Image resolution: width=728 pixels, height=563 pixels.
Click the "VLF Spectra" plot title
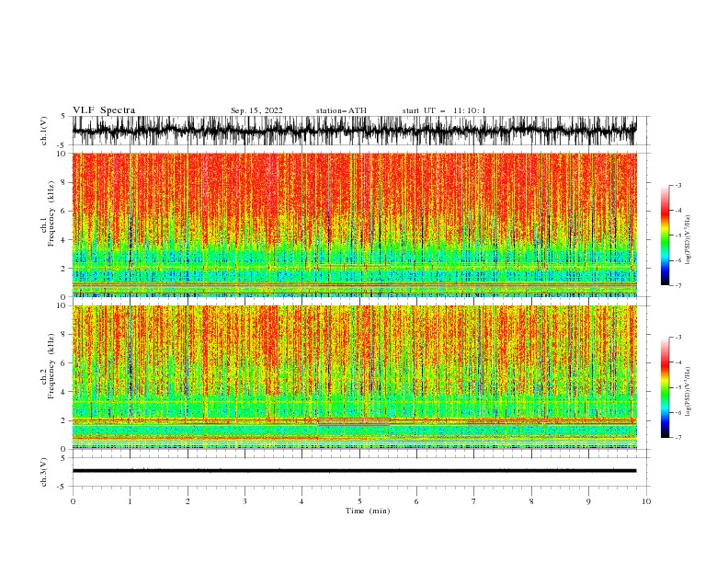pyautogui.click(x=104, y=110)
